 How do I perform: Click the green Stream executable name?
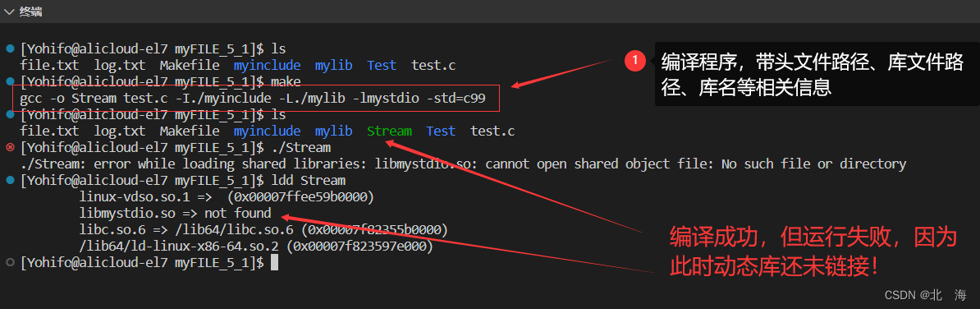[x=389, y=131]
